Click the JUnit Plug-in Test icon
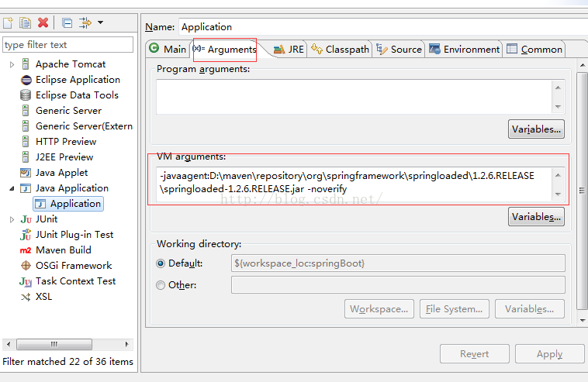Screen dimensions: 588x382 [x=26, y=235]
